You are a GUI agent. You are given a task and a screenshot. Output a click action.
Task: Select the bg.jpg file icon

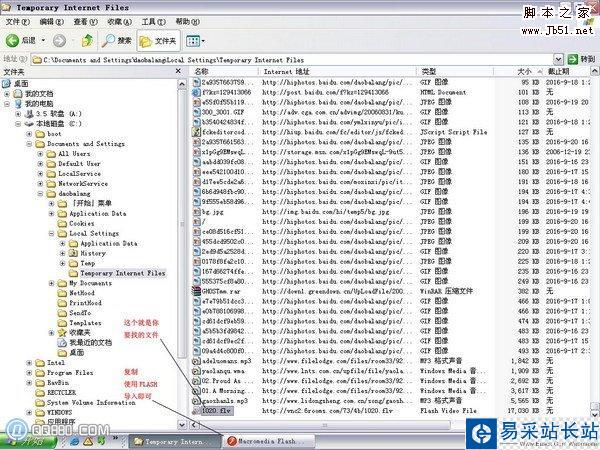[196, 212]
